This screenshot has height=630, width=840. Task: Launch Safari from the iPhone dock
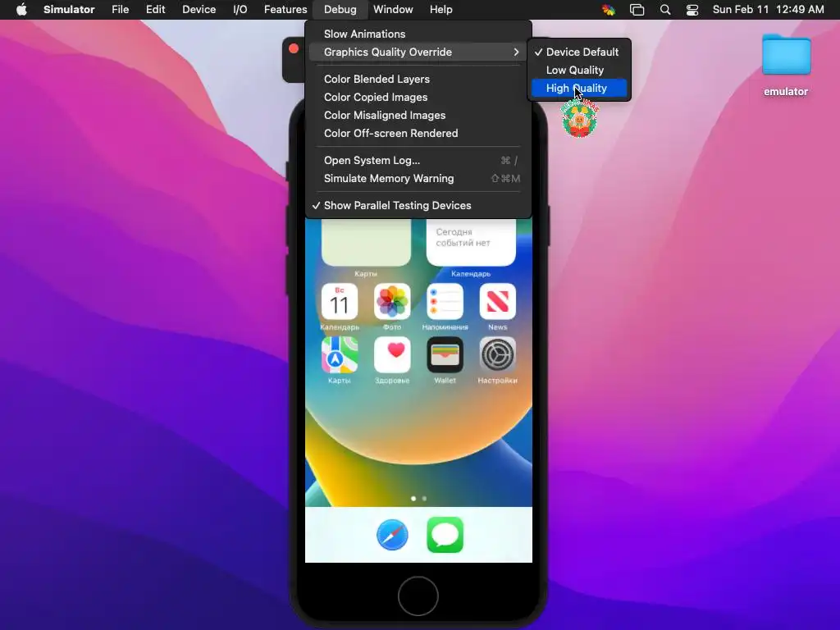(392, 534)
